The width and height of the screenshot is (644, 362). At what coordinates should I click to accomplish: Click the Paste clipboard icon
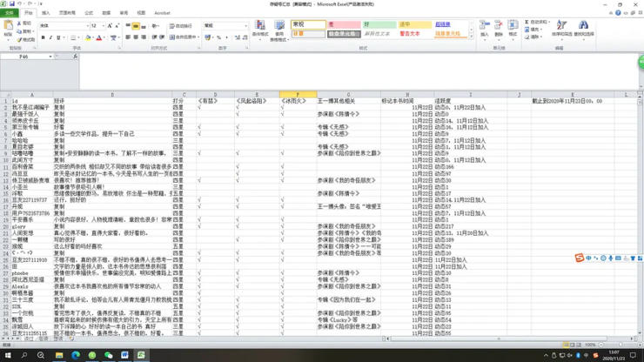(x=8, y=25)
